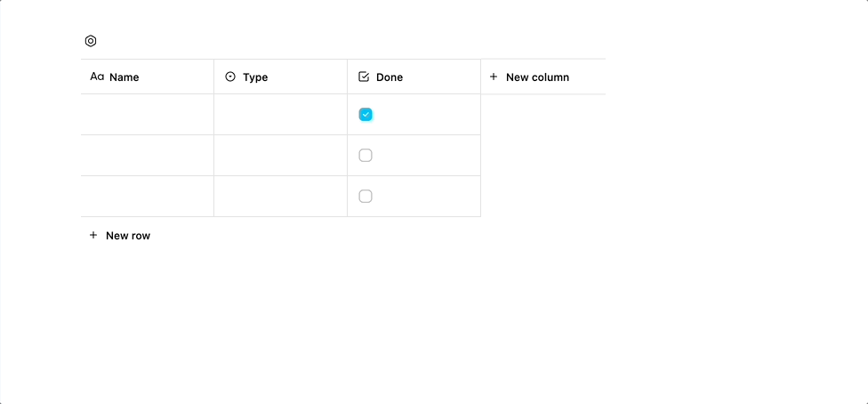This screenshot has height=404, width=868.
Task: Check the Done checkbox in third row
Action: [x=366, y=196]
